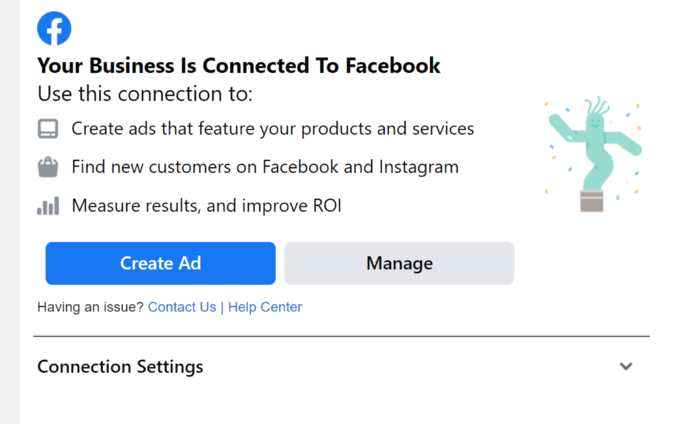Click the tablet icon beside Create ads
This screenshot has width=700, height=424.
tap(48, 129)
